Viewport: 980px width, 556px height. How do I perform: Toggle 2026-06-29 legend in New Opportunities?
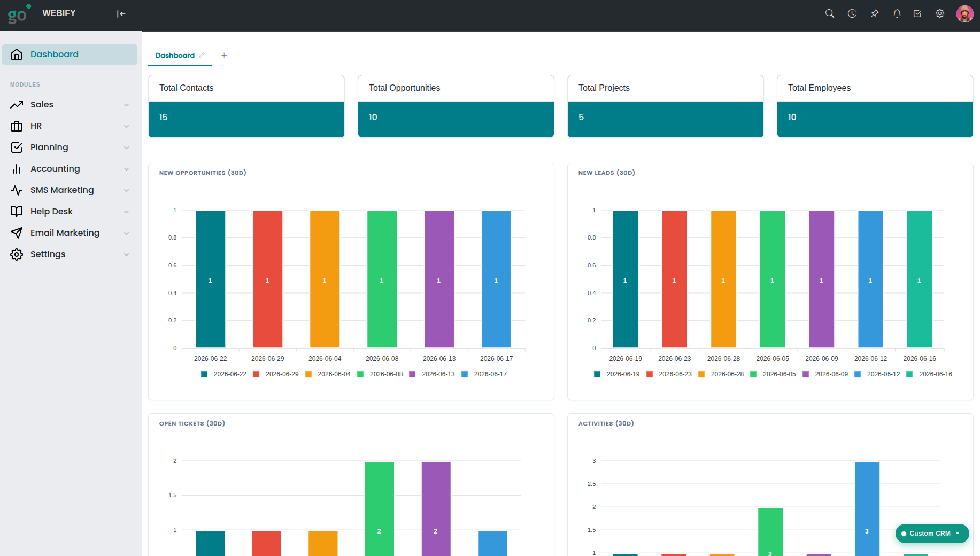(276, 374)
